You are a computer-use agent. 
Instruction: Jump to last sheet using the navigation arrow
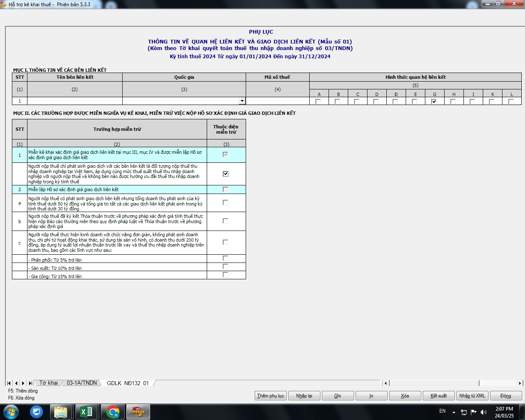(30, 383)
